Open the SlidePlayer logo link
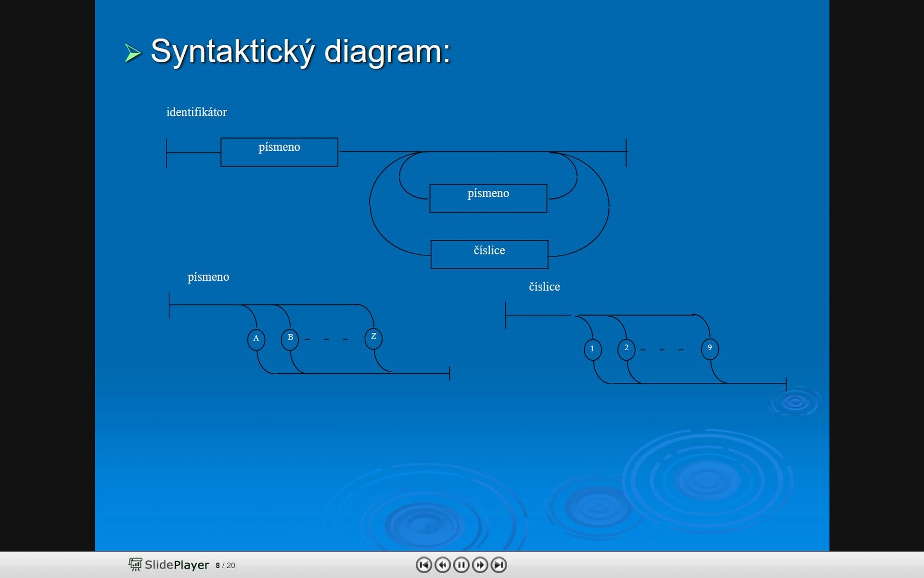924x578 pixels. (x=168, y=565)
